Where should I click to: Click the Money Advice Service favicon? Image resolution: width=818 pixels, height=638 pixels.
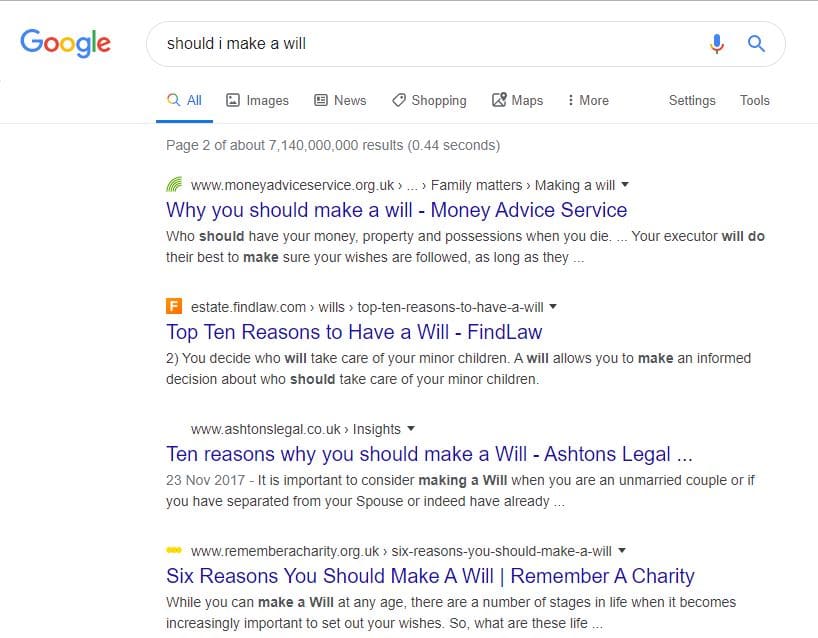click(174, 185)
